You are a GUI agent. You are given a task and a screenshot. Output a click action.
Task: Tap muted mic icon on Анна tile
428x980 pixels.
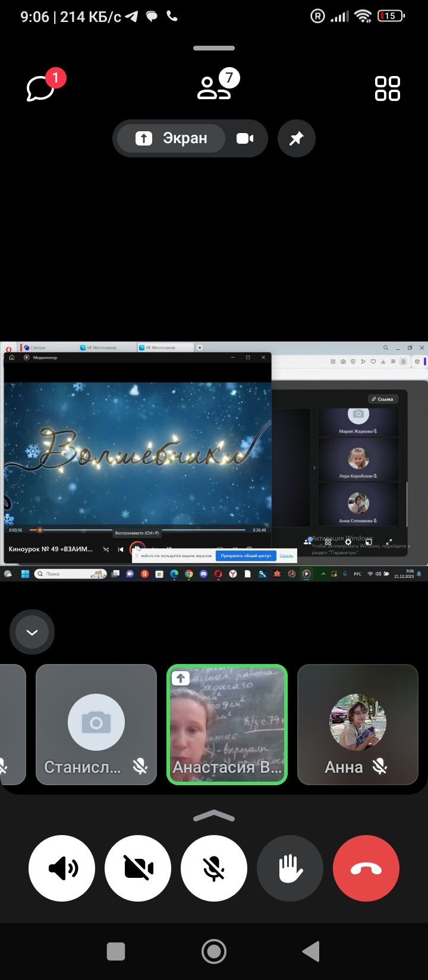(x=380, y=767)
